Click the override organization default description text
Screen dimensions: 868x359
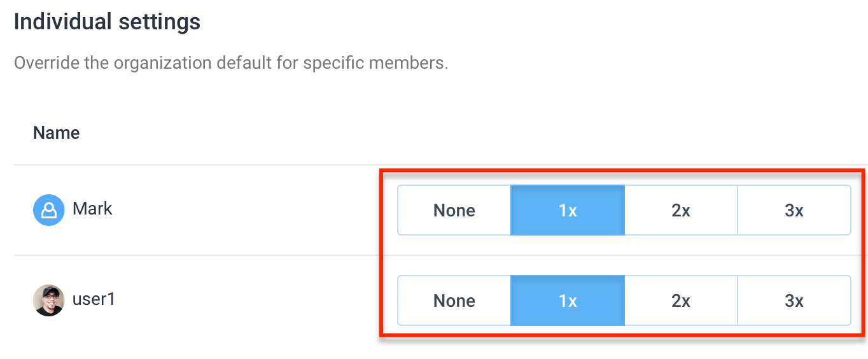pos(231,64)
